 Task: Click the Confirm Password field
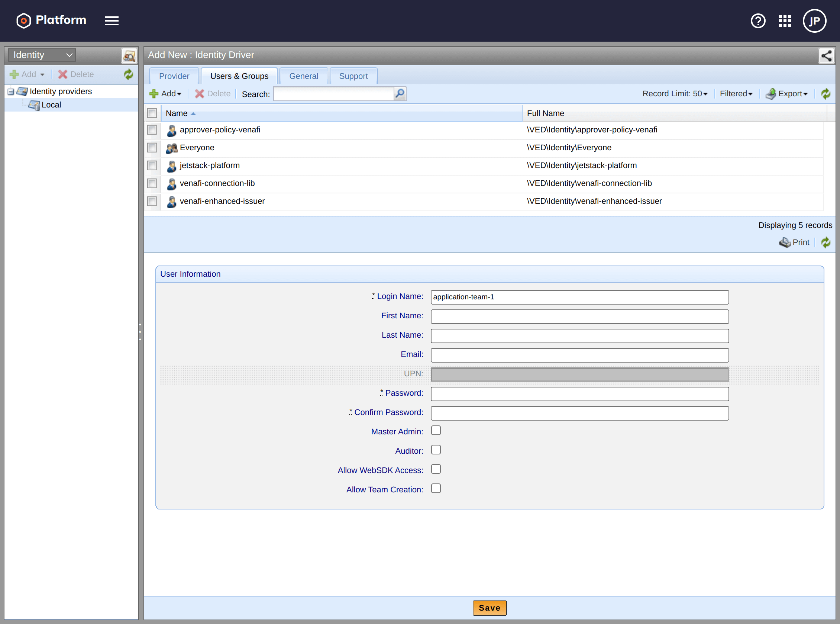point(579,413)
